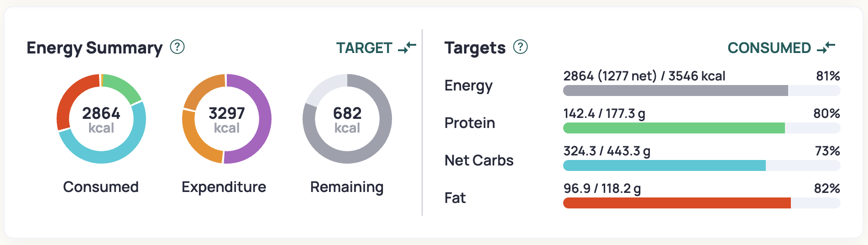
Task: Open the Energy Summary help icon
Action: pos(177,47)
